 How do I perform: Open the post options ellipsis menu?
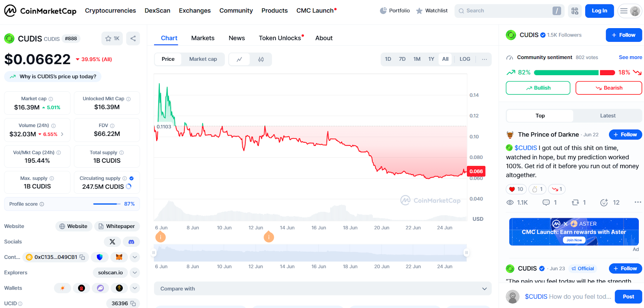click(638, 202)
